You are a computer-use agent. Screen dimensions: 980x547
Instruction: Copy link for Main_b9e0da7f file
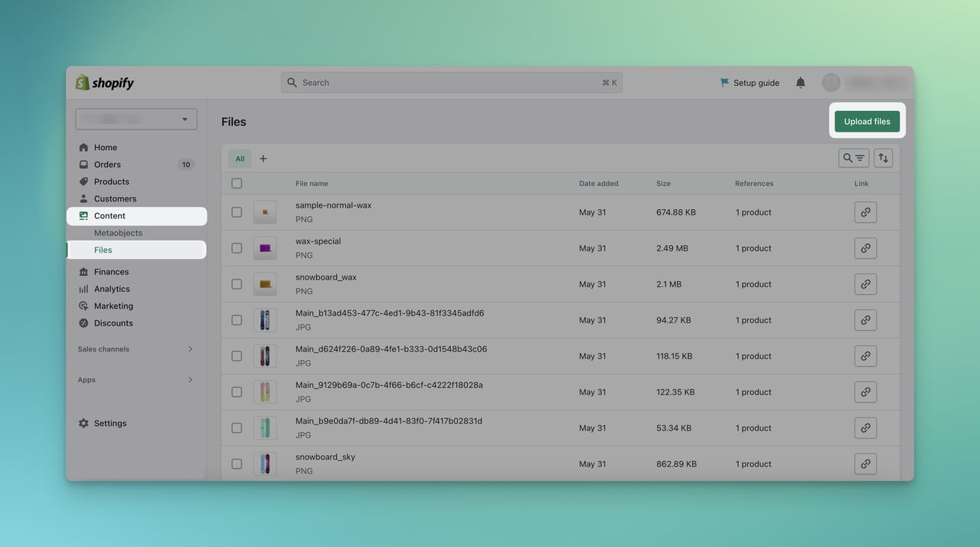pyautogui.click(x=865, y=428)
